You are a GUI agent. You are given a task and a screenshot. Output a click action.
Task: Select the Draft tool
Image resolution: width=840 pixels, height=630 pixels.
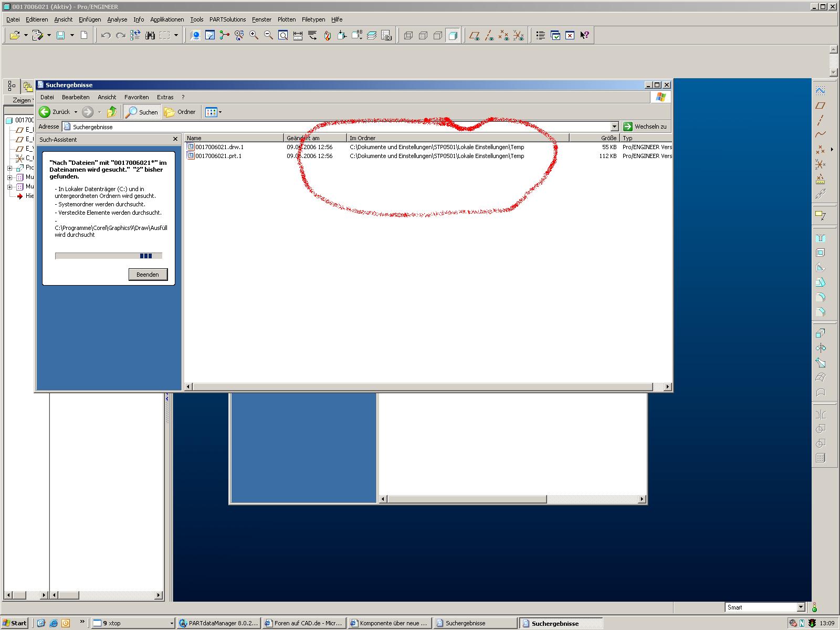point(821,282)
